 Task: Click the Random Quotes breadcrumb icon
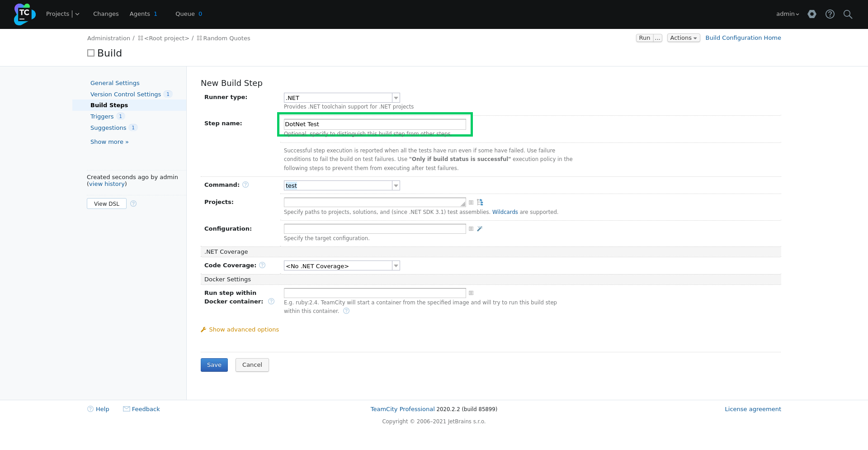(x=199, y=38)
